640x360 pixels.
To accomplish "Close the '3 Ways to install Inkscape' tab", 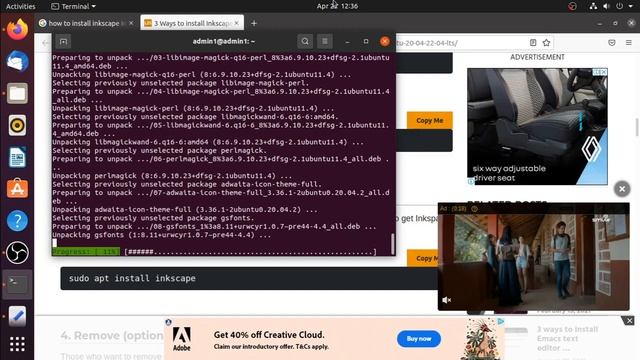I will tap(236, 23).
